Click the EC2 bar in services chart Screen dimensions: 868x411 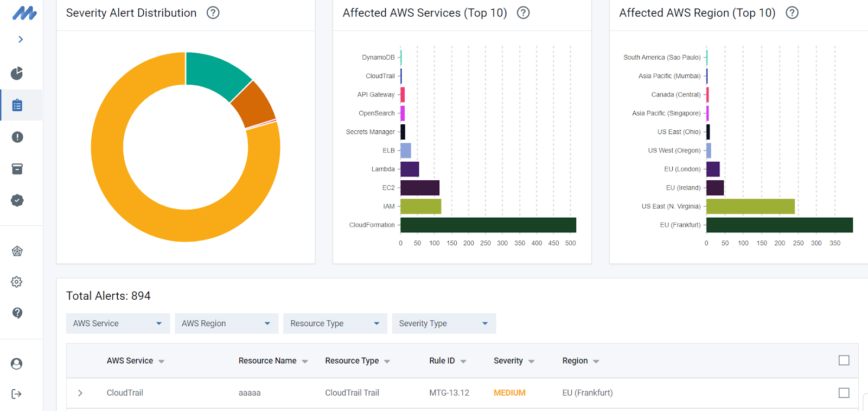[420, 188]
